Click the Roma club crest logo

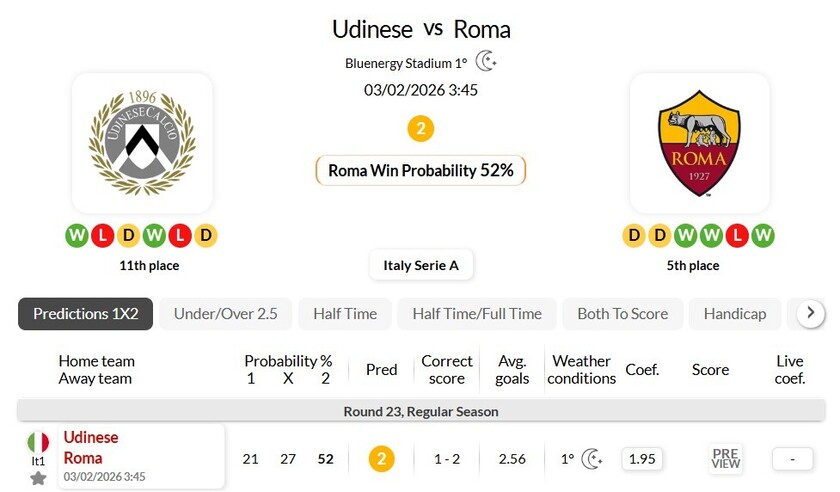click(699, 142)
